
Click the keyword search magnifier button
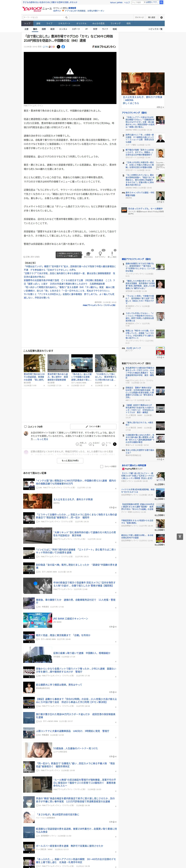66,18
